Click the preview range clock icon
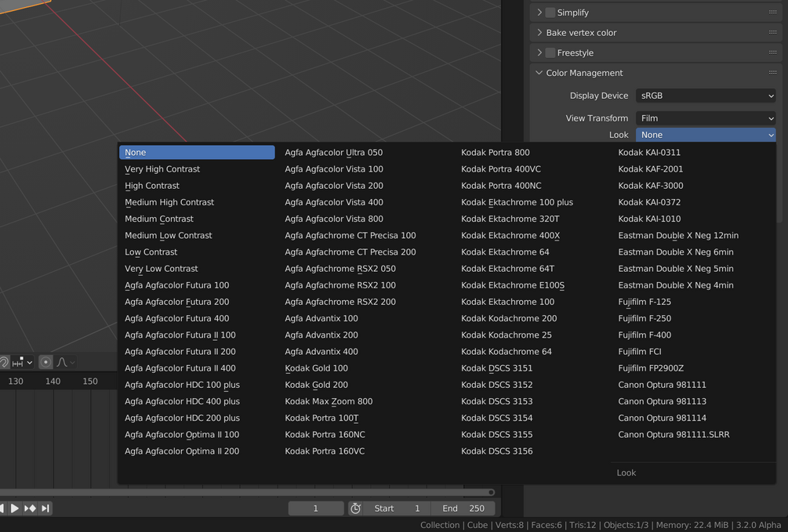788x532 pixels. [x=355, y=508]
